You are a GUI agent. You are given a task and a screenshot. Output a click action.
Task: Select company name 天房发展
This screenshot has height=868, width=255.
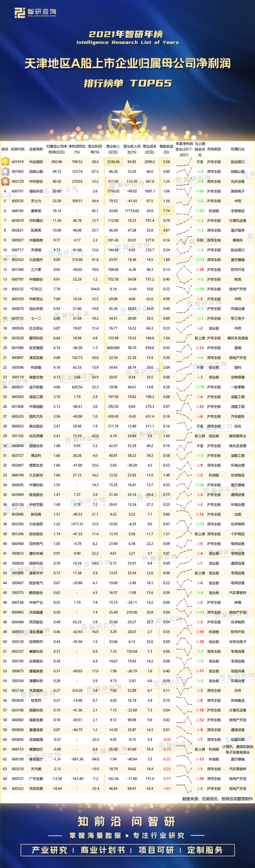tap(36, 789)
